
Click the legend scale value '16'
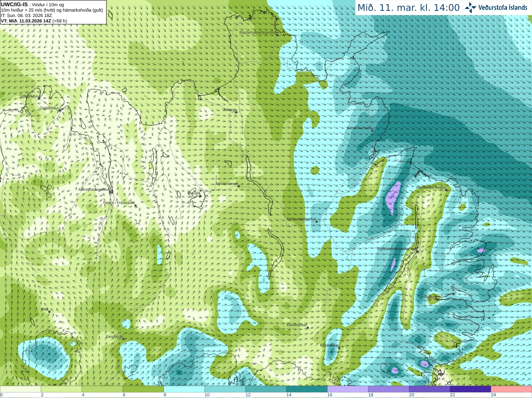[x=330, y=395]
